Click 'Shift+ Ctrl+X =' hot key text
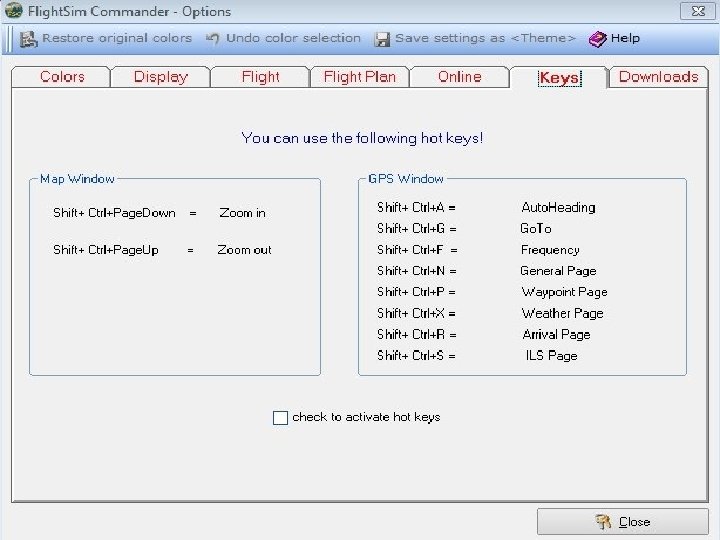 [x=416, y=313]
